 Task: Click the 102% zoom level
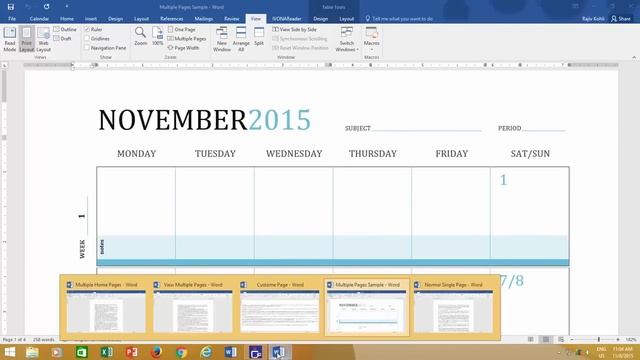[x=631, y=340]
